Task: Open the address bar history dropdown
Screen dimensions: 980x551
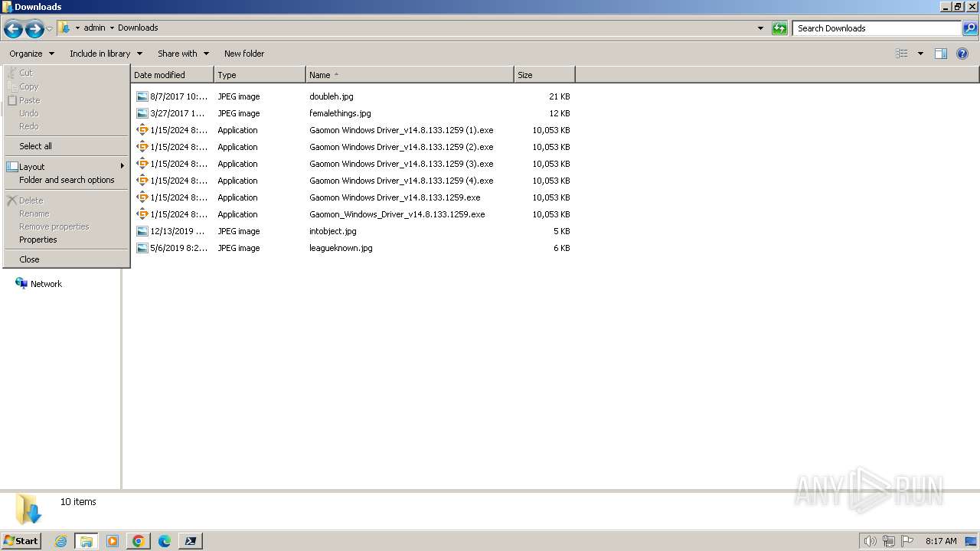Action: coord(760,28)
